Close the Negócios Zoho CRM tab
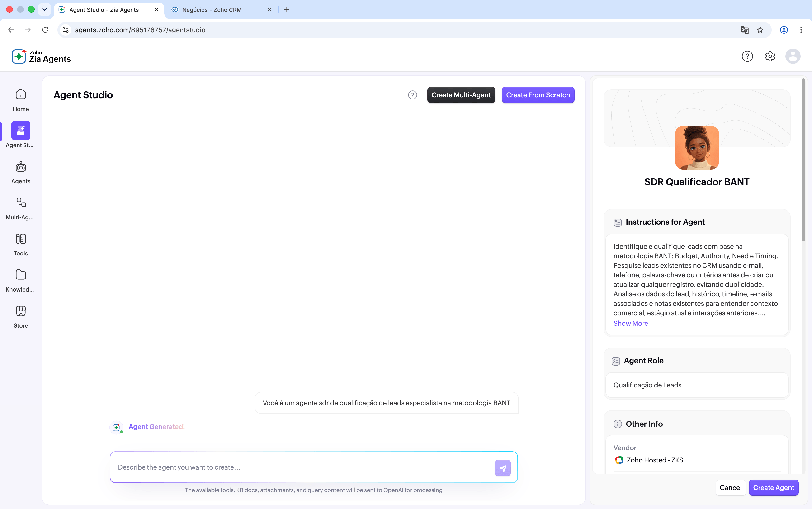 coord(270,10)
